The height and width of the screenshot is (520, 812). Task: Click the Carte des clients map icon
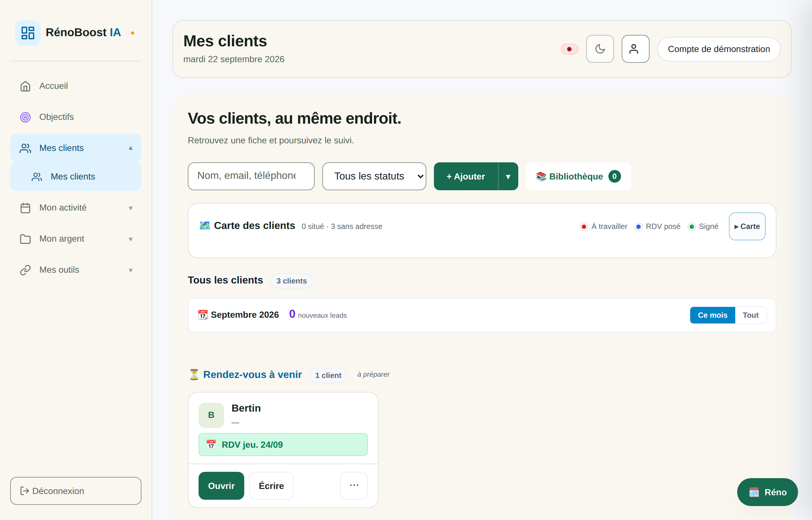pos(205,225)
